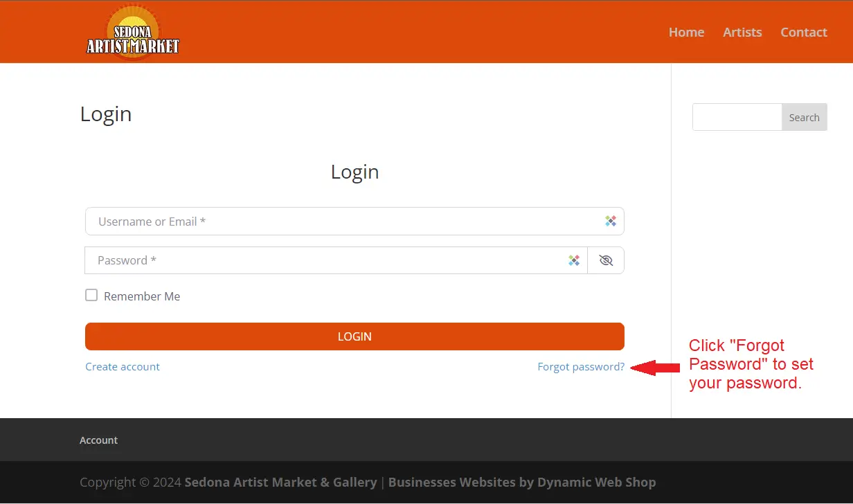Open the Contact menu item
The image size is (853, 504).
[x=804, y=32]
